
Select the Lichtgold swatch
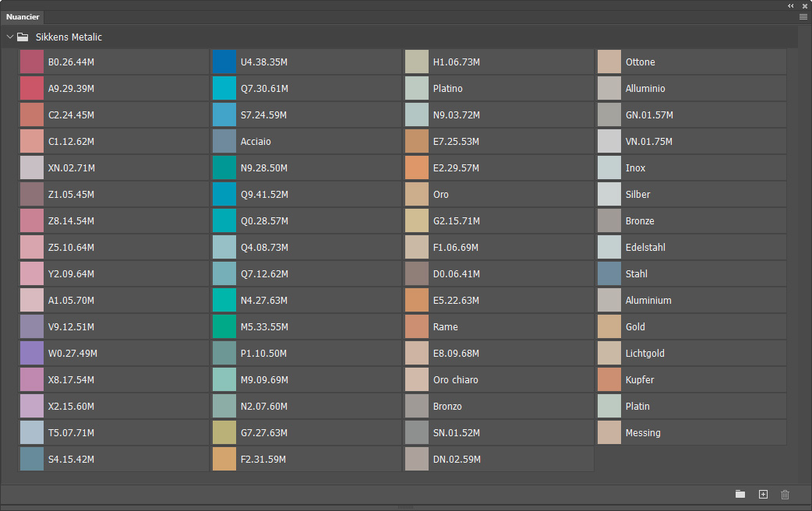tap(609, 353)
